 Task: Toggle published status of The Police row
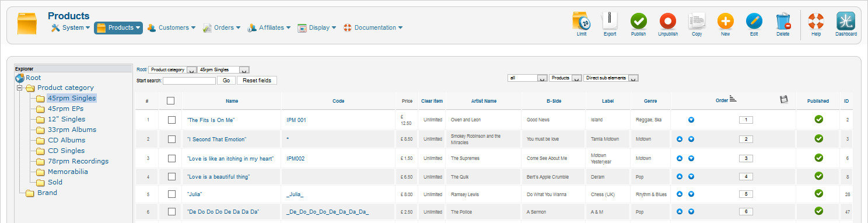click(818, 211)
